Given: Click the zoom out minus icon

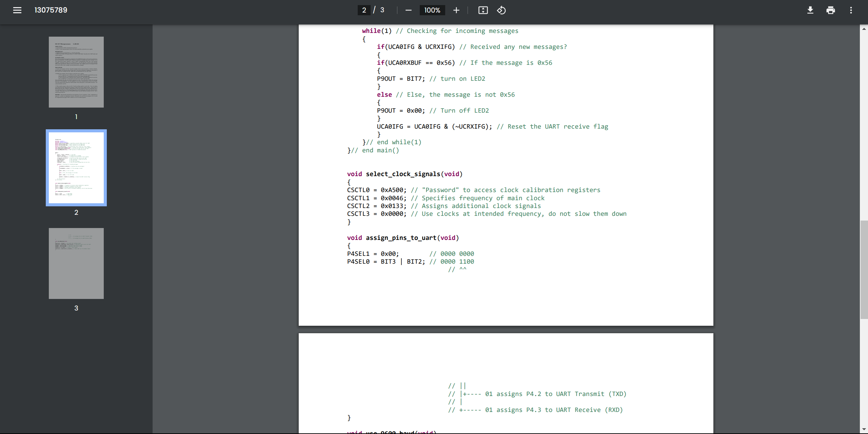Looking at the screenshot, I should coord(408,10).
